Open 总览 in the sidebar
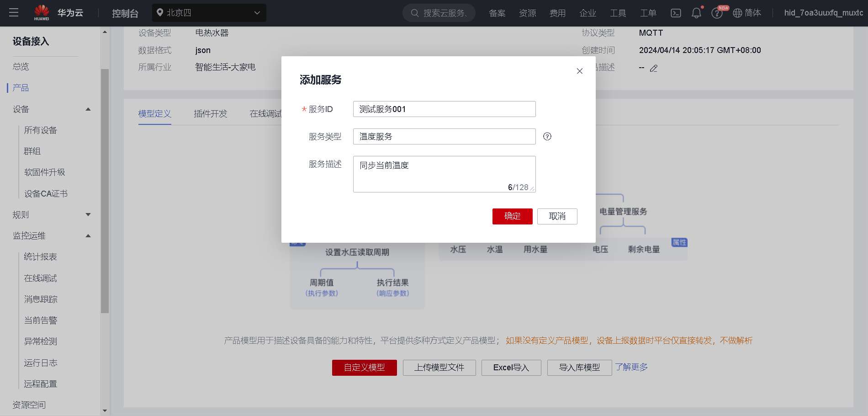868x416 pixels. [21, 67]
